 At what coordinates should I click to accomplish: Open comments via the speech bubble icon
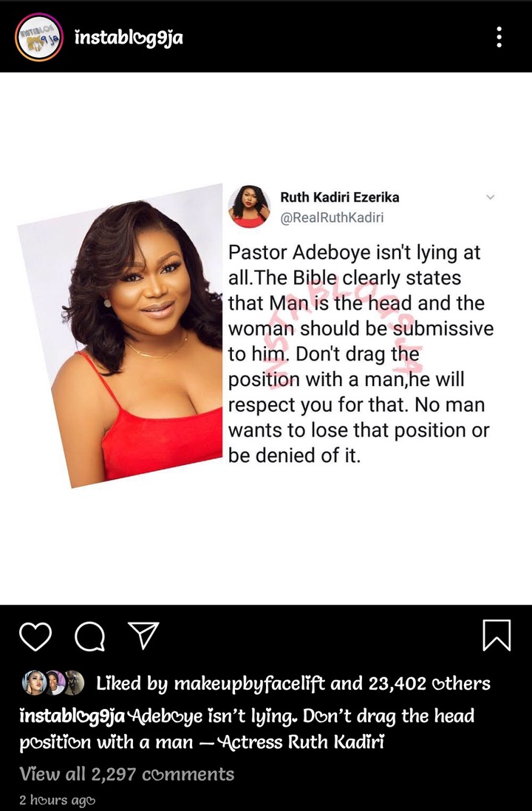pos(89,636)
